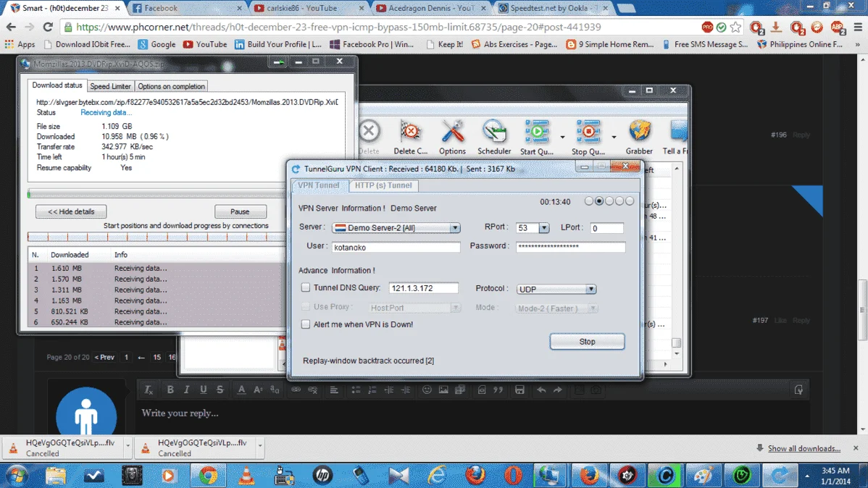
Task: Pause the Momzillas download
Action: click(x=240, y=211)
